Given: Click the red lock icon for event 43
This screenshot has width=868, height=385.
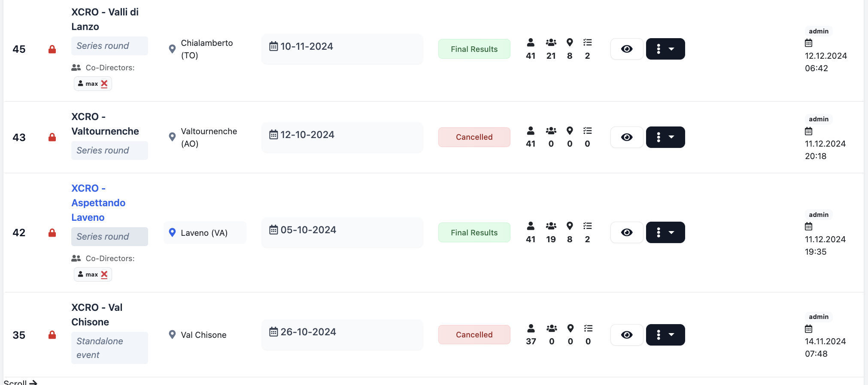Looking at the screenshot, I should pos(52,137).
